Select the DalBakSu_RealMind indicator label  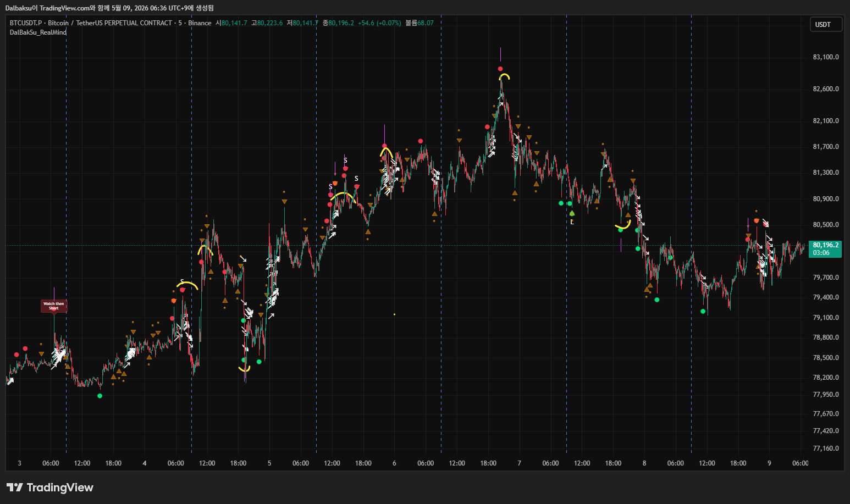[38, 32]
